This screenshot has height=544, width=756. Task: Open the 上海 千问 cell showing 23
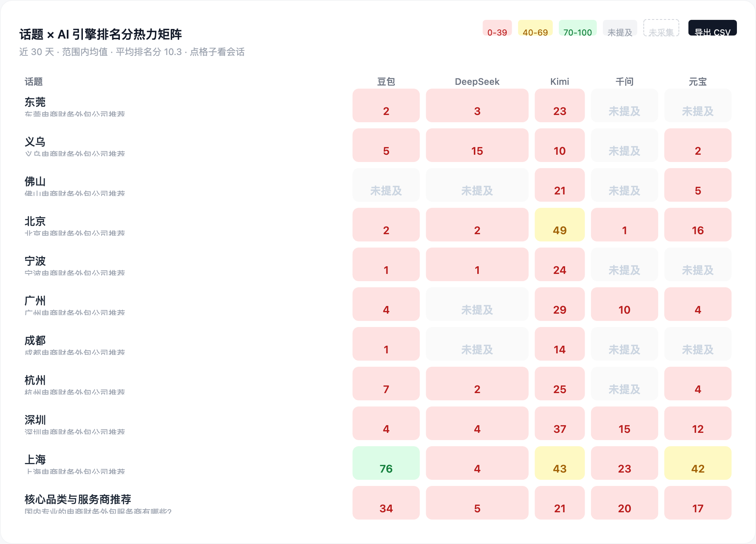(624, 463)
